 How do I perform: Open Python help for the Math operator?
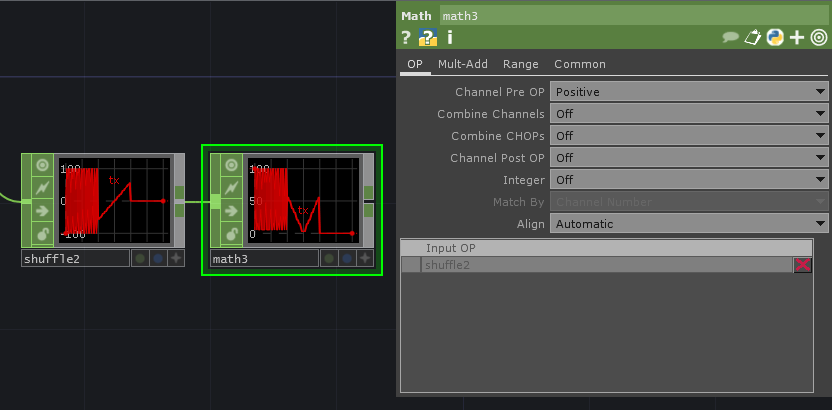(x=428, y=38)
